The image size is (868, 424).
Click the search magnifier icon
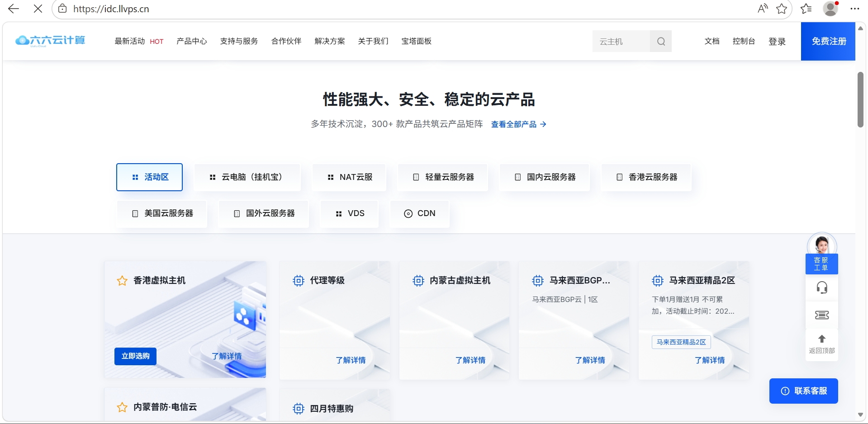[660, 41]
